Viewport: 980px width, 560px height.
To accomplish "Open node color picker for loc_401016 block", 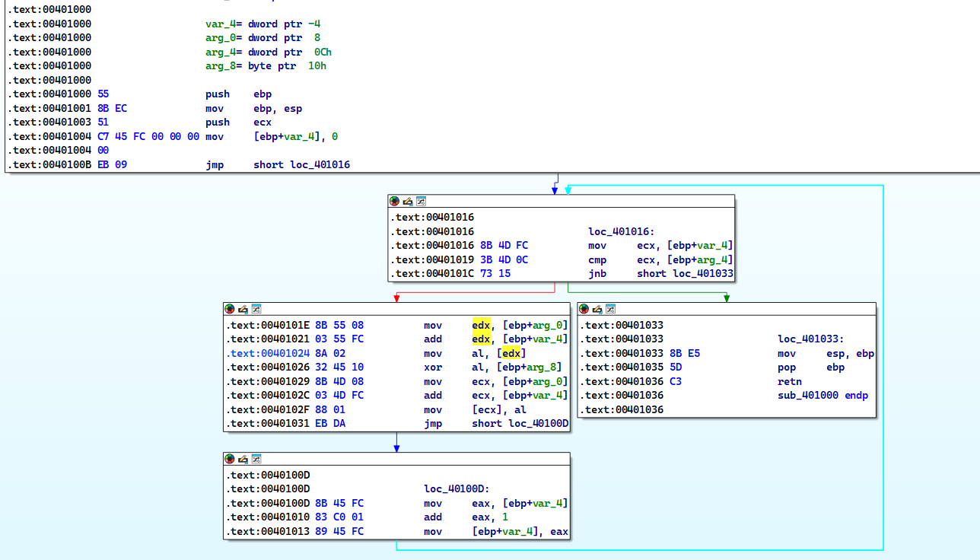I will (x=394, y=202).
